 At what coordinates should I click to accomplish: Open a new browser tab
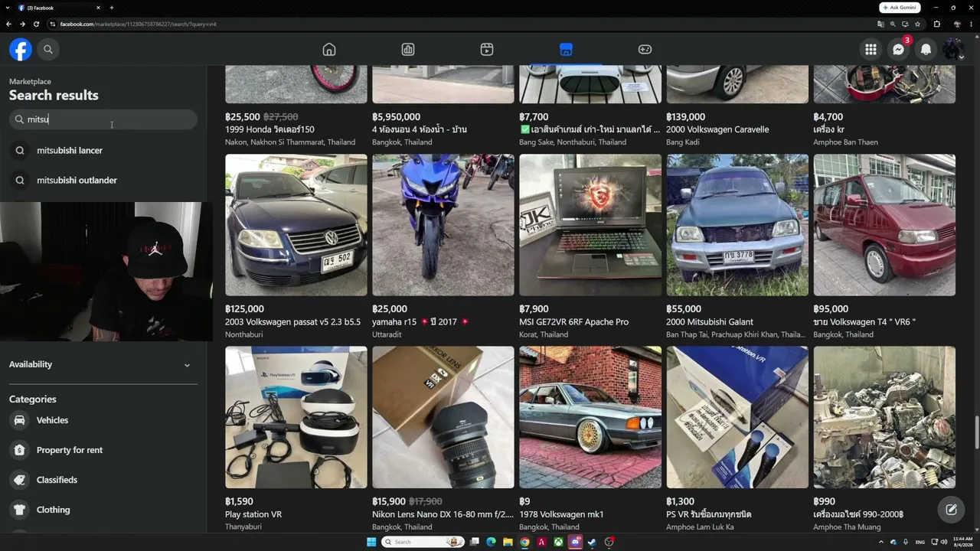(x=111, y=8)
